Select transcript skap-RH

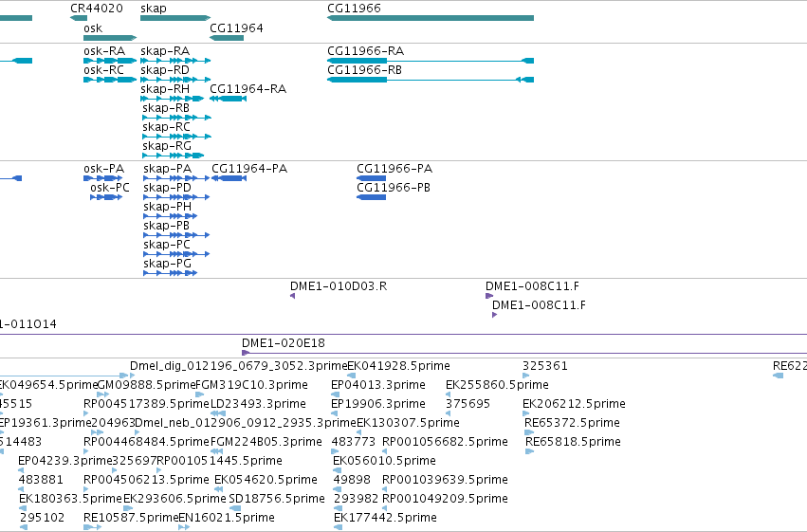[173, 99]
